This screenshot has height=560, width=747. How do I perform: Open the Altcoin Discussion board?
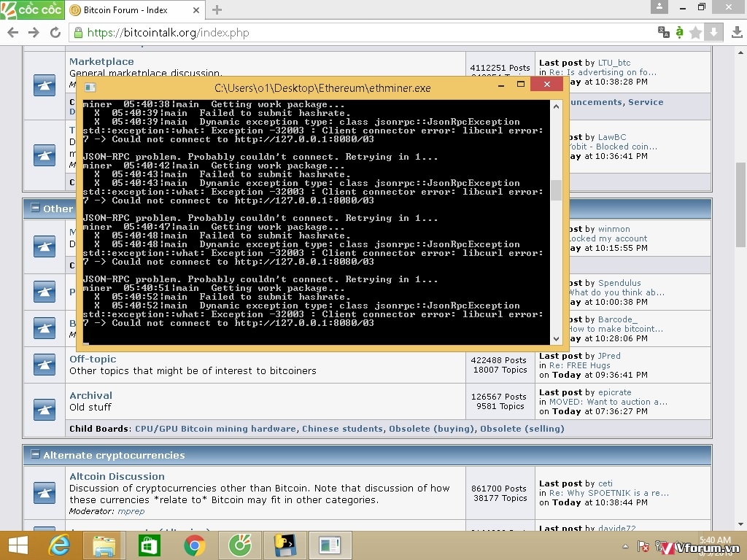click(x=117, y=476)
